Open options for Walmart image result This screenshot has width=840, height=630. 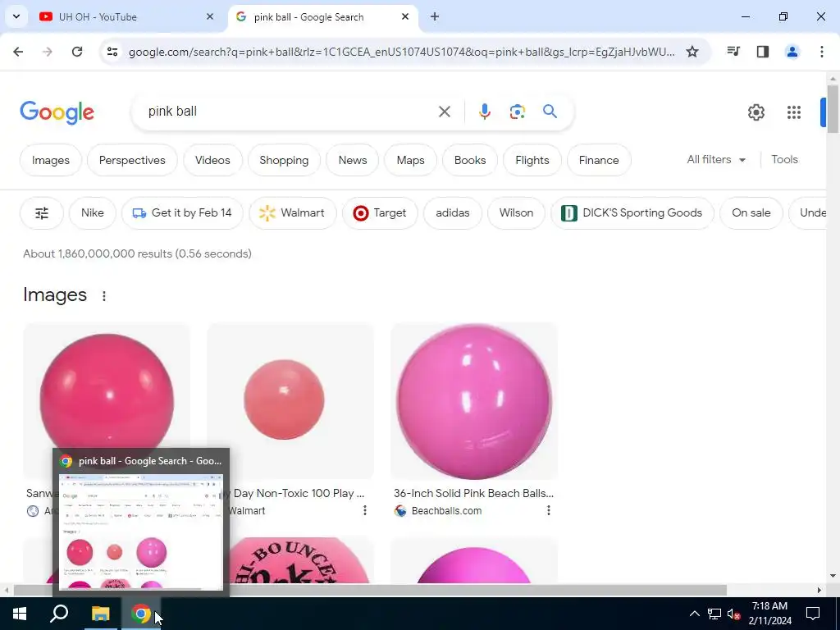tap(365, 510)
